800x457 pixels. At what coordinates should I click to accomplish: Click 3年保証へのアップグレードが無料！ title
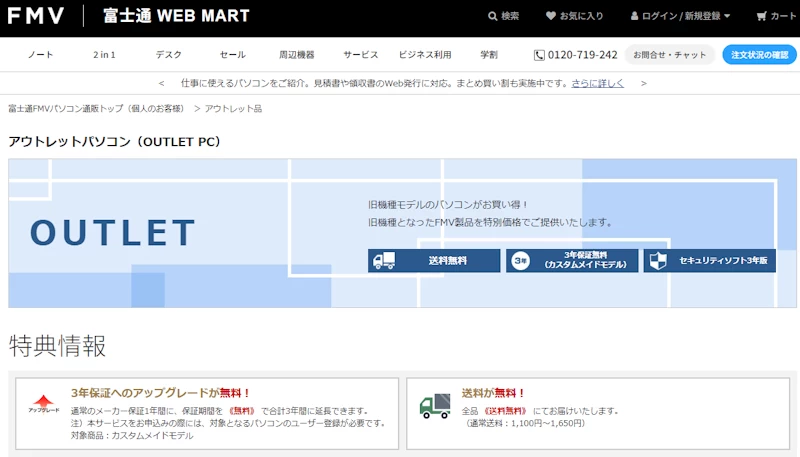coord(160,393)
